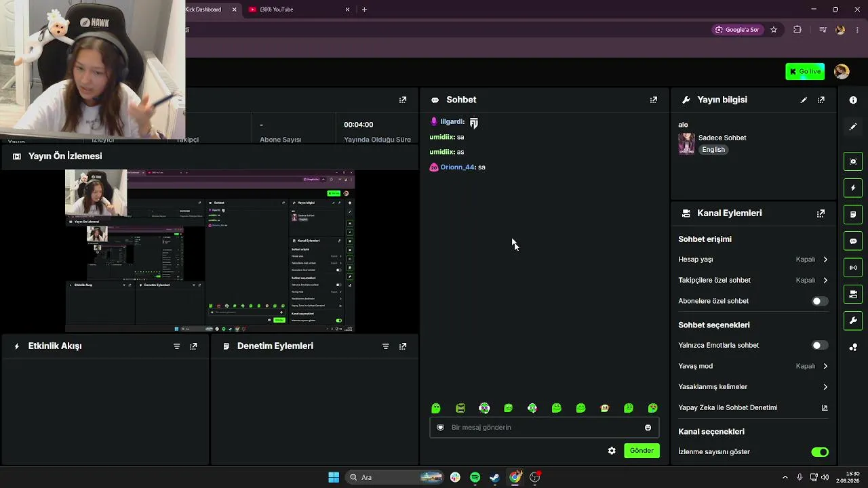Open chat settings gear beside Gönder
The image size is (868, 488).
612,451
